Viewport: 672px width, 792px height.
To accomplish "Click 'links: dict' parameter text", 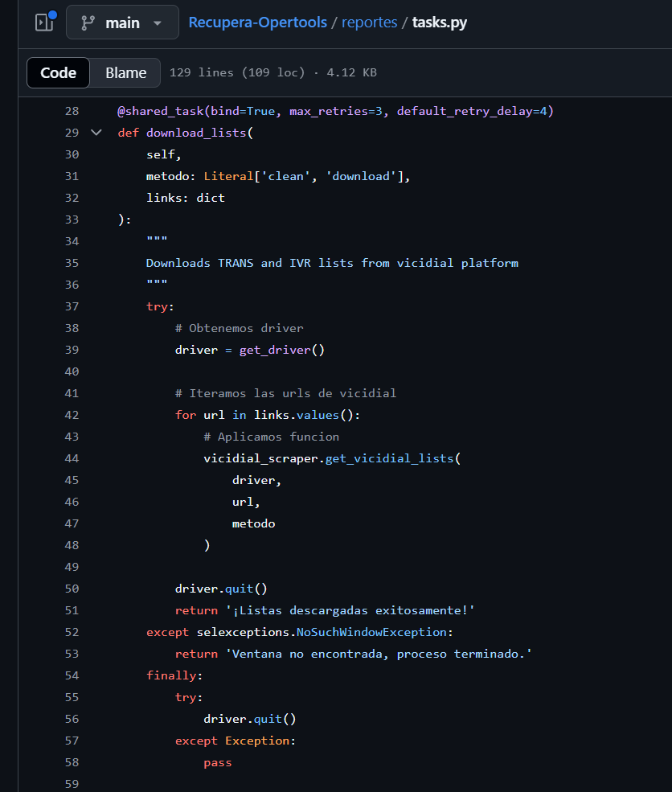I will point(186,198).
